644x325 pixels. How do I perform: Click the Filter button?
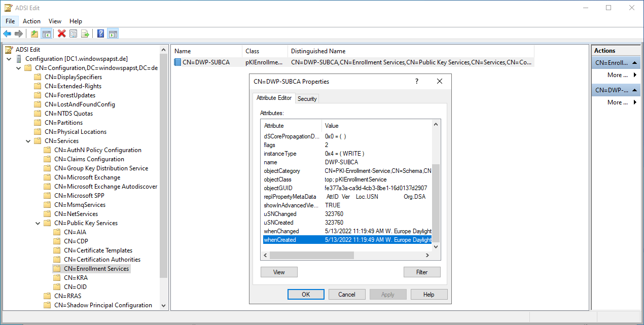pyautogui.click(x=421, y=272)
